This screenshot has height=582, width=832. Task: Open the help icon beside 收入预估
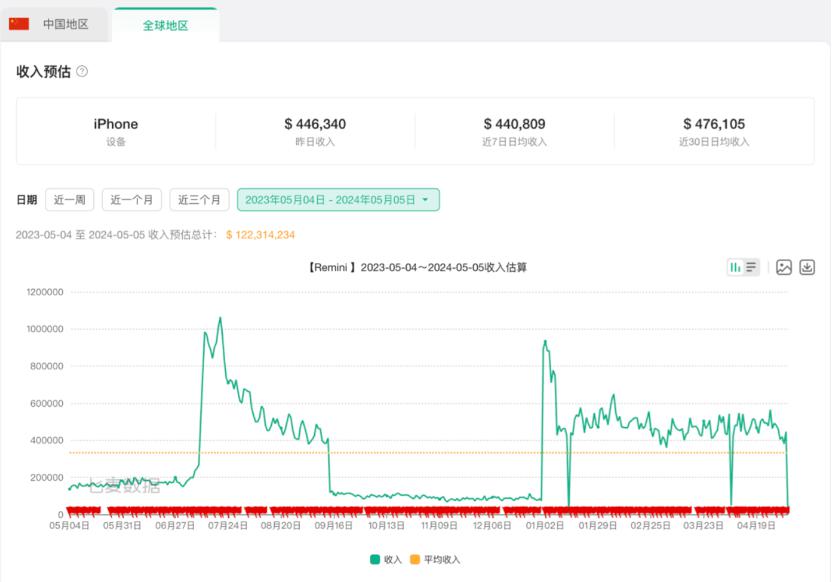[x=82, y=71]
